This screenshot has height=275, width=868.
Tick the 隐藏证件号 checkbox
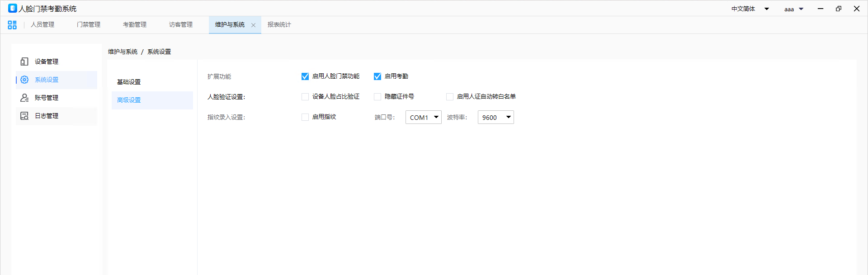[x=377, y=97]
